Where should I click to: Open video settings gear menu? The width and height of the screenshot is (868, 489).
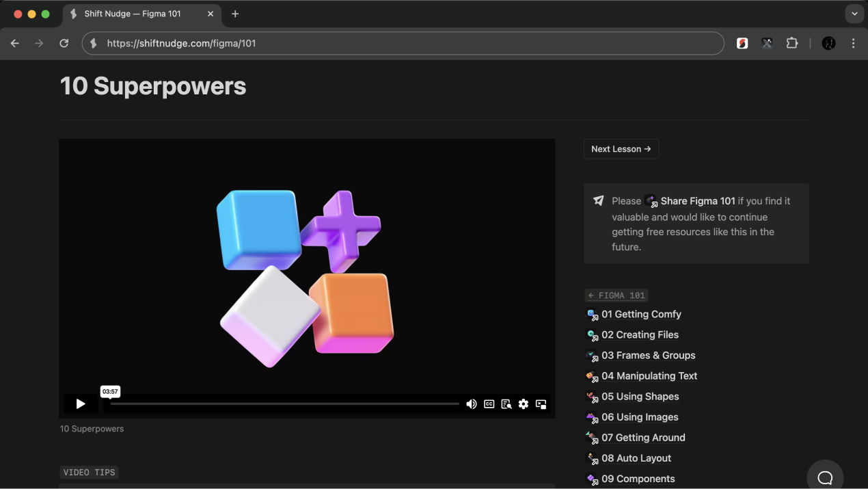(x=524, y=404)
